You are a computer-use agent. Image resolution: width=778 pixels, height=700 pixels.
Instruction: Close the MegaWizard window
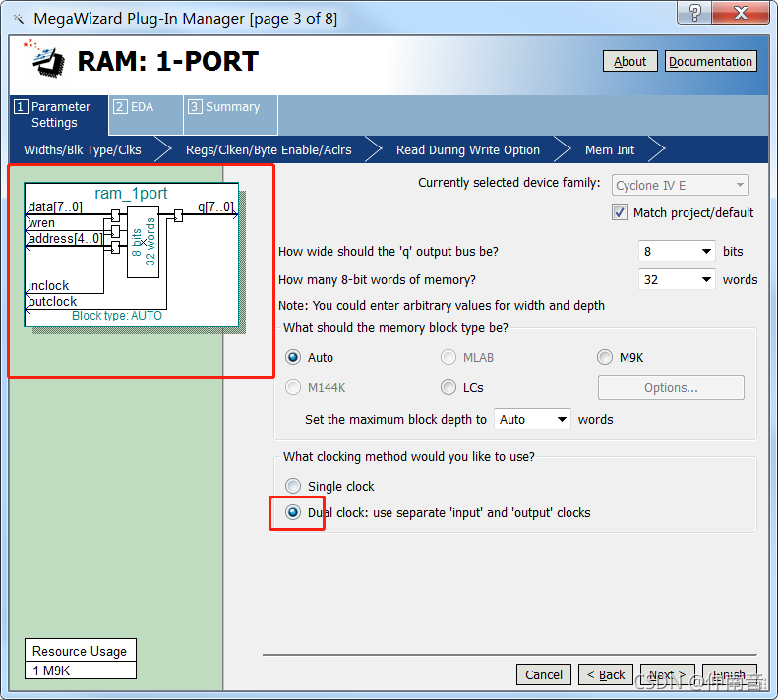coord(741,13)
